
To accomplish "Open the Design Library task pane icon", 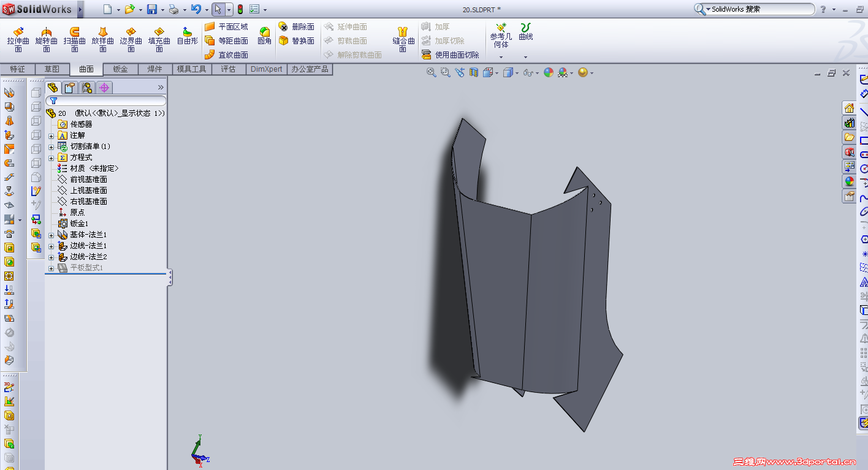I will pyautogui.click(x=849, y=123).
